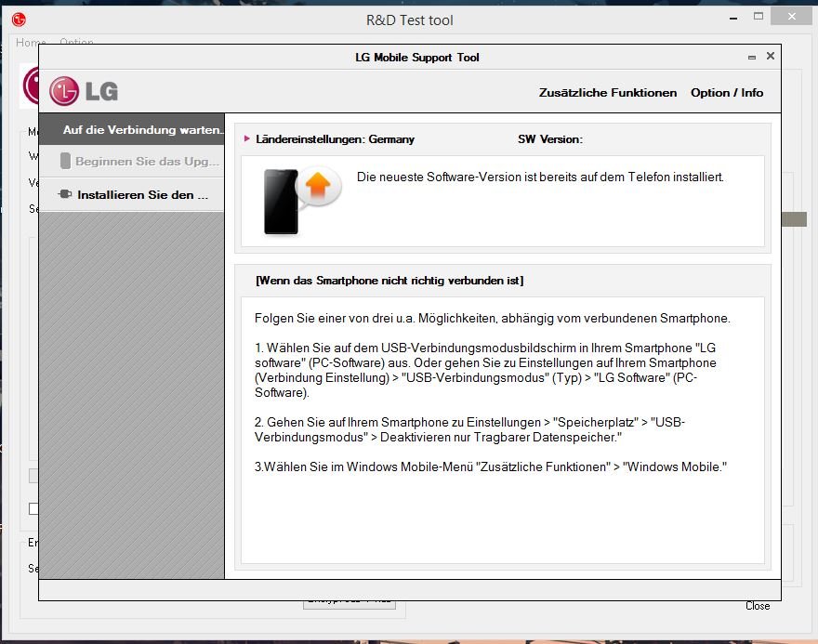This screenshot has width=818, height=644.
Task: Select the 'Auf die Verbindung warten' step
Action: tap(132, 129)
